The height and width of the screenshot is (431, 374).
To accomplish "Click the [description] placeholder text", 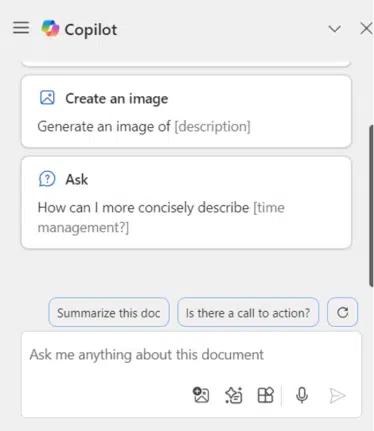I will click(212, 127).
